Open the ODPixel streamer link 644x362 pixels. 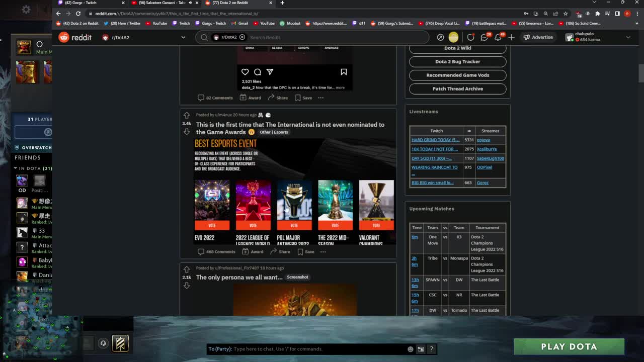485,167
